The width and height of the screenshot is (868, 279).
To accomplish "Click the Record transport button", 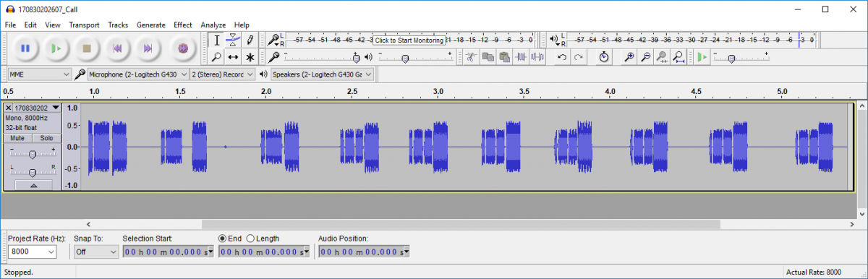I will tap(183, 48).
